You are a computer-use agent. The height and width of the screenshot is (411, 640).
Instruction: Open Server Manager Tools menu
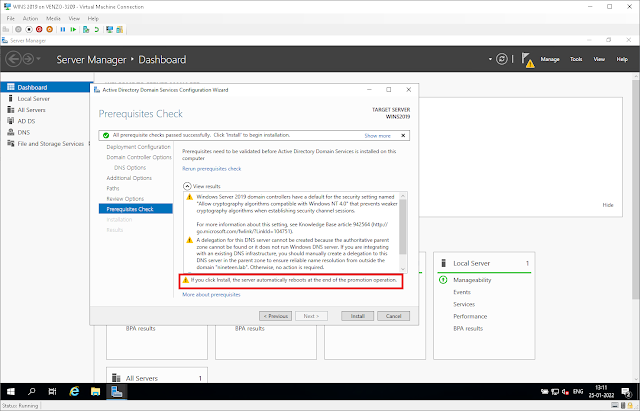[x=576, y=59]
